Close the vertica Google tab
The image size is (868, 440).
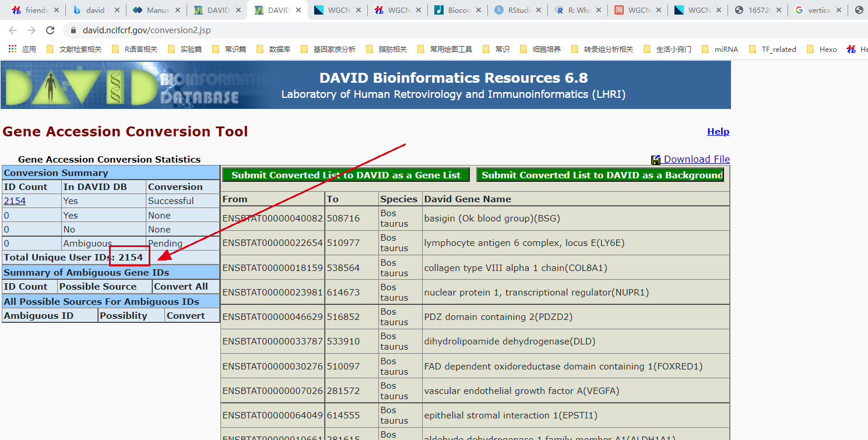click(838, 10)
